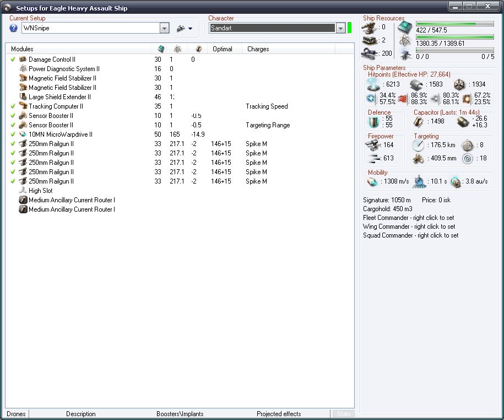
Task: Click the Large Shield Extender II icon
Action: pos(23,96)
